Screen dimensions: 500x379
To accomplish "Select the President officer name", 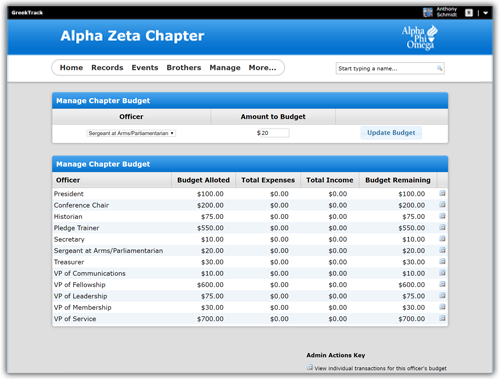I will pyautogui.click(x=69, y=194).
